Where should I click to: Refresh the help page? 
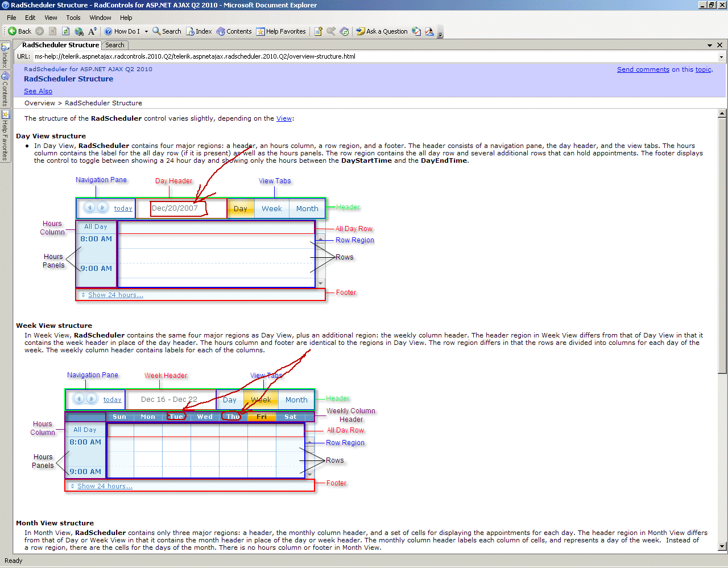(x=66, y=31)
